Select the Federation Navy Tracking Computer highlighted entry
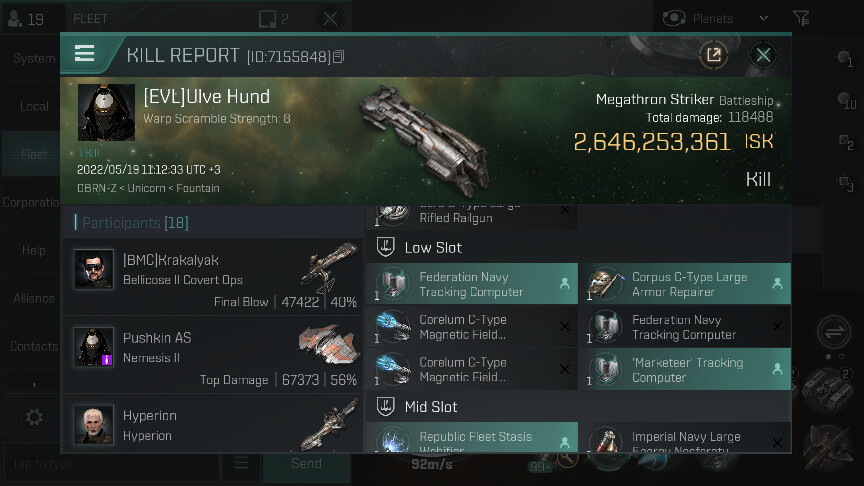This screenshot has width=864, height=486. [472, 284]
